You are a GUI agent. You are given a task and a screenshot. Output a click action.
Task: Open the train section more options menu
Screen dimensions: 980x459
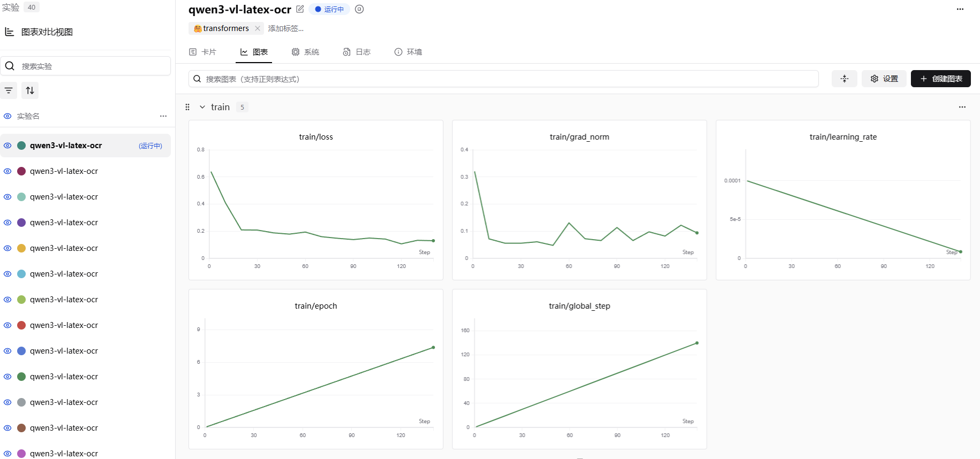[962, 107]
